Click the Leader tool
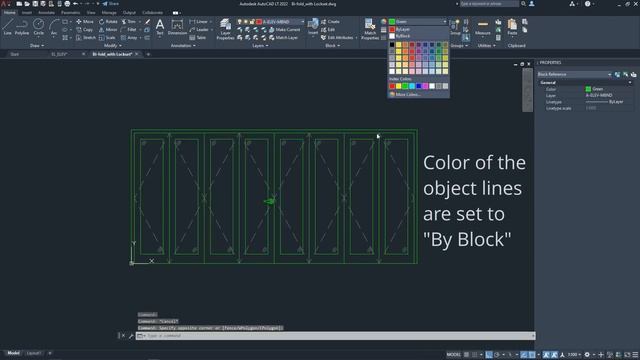This screenshot has width=640, height=360. pyautogui.click(x=199, y=30)
